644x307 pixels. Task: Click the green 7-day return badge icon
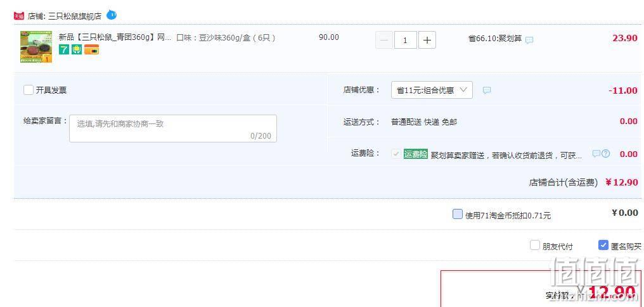point(63,50)
